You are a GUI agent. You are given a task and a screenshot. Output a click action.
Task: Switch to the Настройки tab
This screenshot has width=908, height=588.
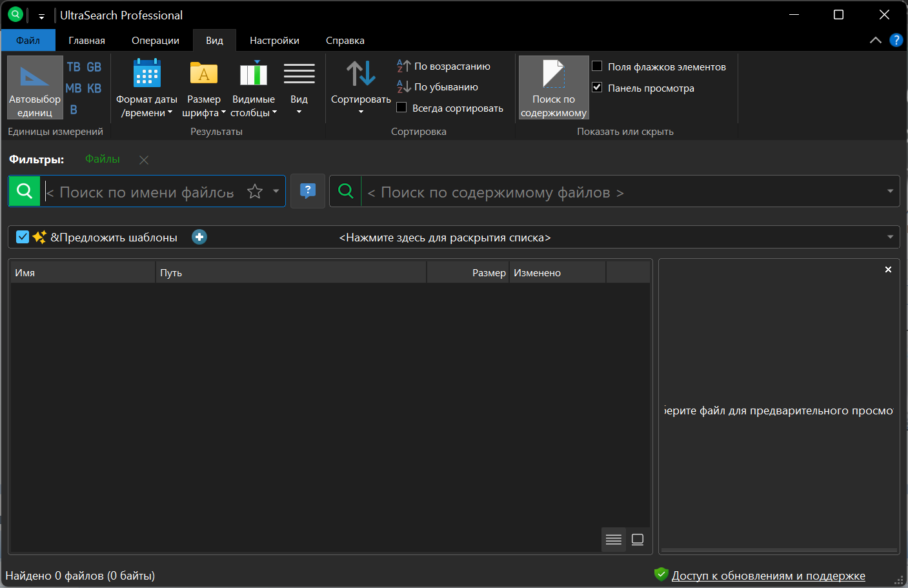pos(274,40)
